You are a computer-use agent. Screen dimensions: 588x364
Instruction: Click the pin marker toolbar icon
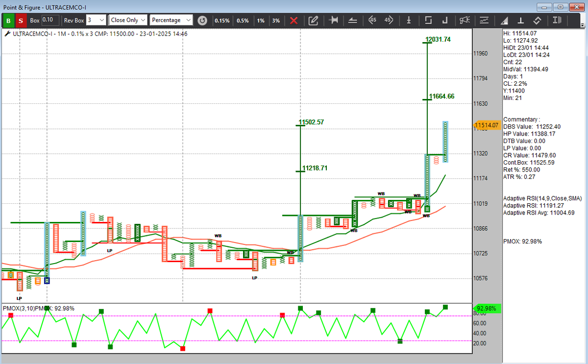coord(334,21)
